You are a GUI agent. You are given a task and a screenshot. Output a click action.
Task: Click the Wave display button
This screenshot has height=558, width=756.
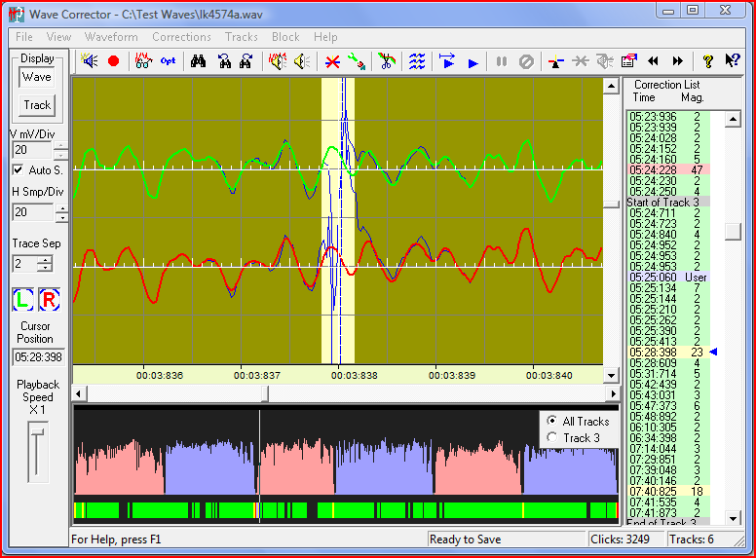[37, 77]
